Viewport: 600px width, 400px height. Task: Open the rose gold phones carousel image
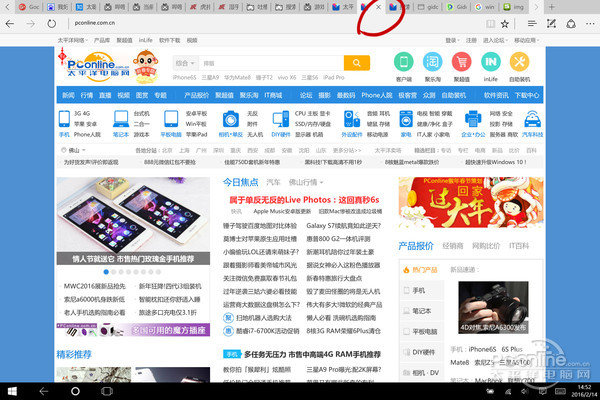(x=133, y=220)
